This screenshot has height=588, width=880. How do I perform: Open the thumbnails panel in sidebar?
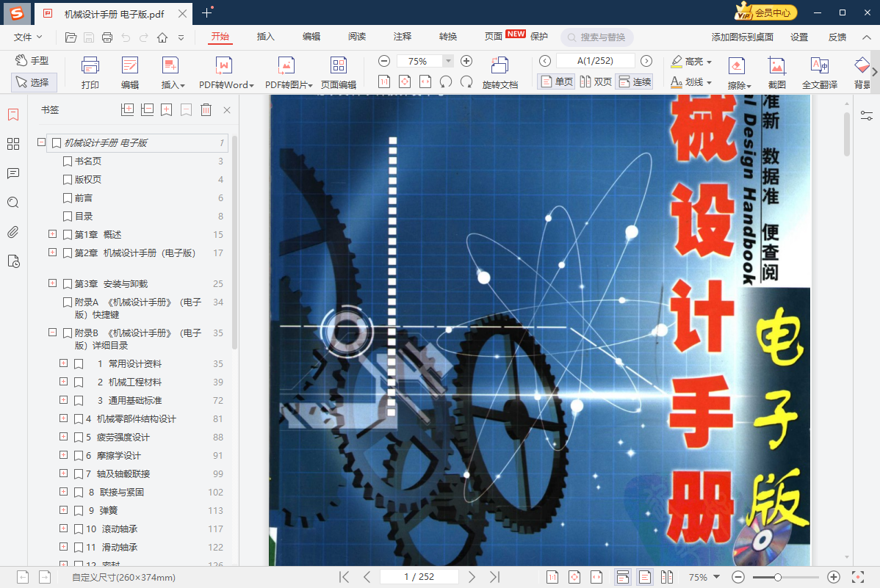click(12, 144)
